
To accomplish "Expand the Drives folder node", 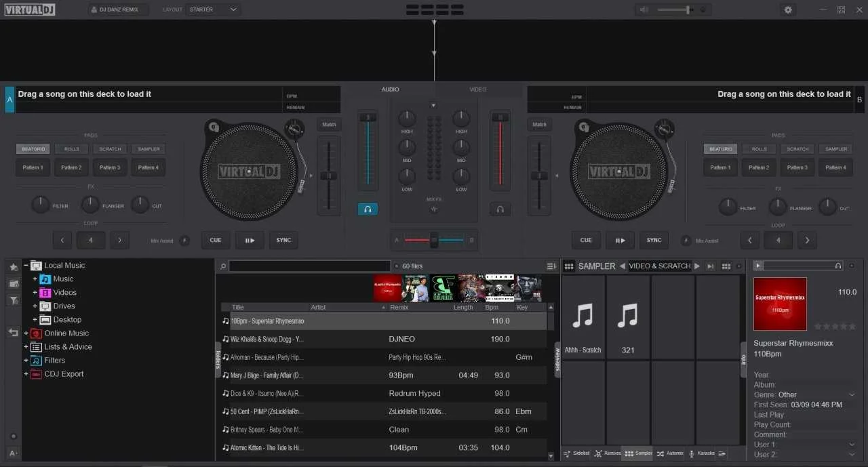I will pyautogui.click(x=35, y=306).
